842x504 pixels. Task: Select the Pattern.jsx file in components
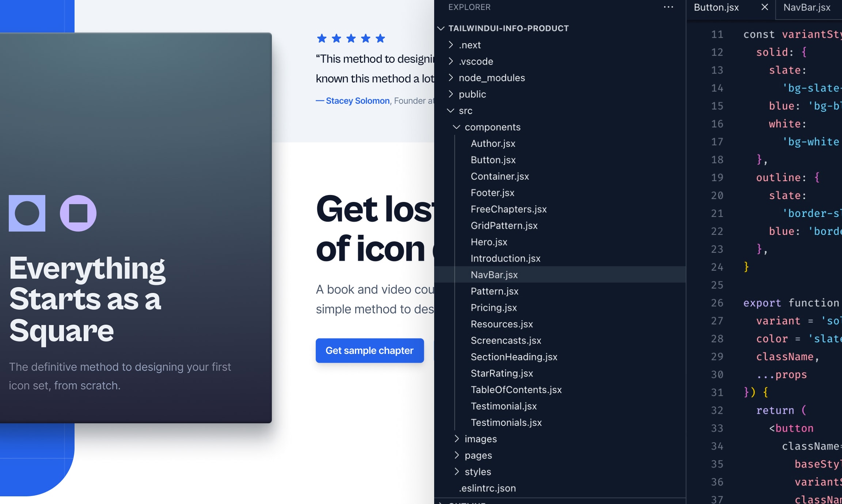(494, 291)
